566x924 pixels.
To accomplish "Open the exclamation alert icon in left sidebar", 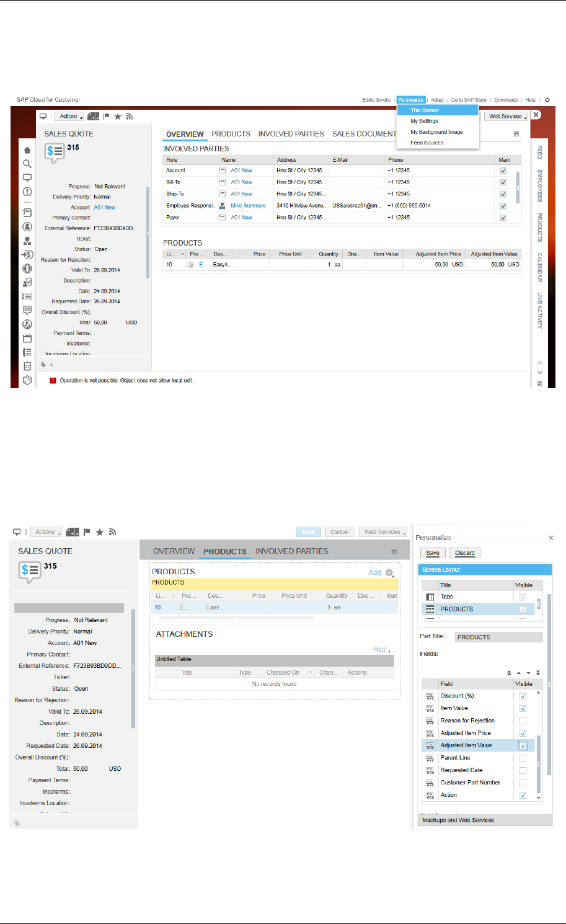I will point(27,192).
